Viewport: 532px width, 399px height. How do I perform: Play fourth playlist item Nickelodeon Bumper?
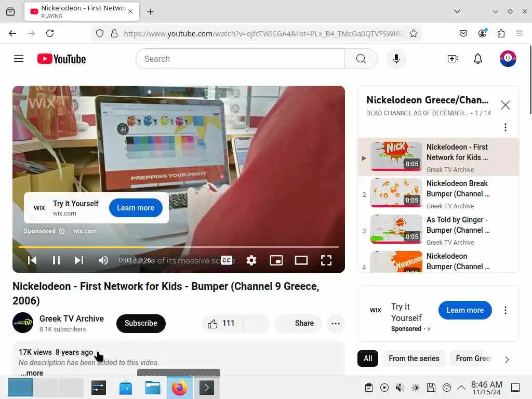(438, 261)
